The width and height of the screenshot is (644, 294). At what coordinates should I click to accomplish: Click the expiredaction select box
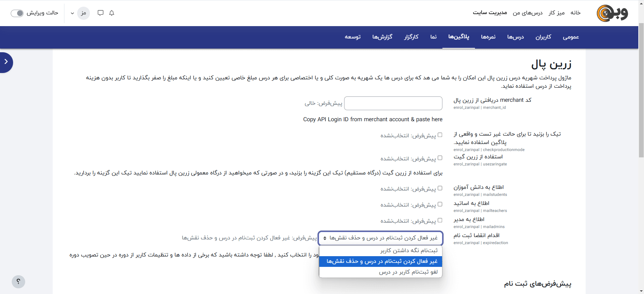(380, 238)
